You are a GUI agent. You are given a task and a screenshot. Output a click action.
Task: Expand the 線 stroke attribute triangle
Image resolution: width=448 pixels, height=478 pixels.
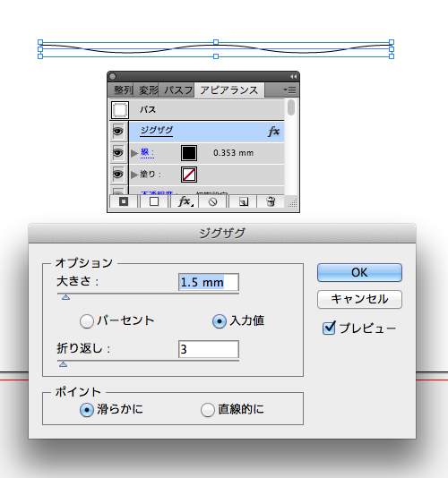tap(134, 153)
